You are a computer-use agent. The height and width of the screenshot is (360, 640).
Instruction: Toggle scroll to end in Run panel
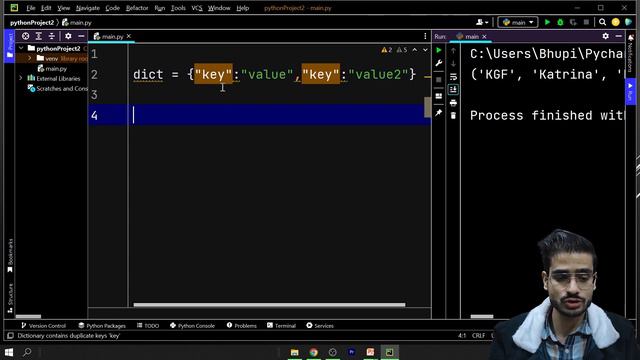(x=453, y=89)
